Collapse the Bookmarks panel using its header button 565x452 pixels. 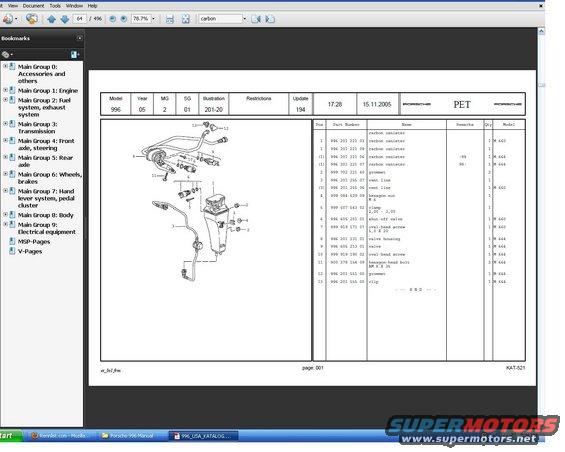pos(80,38)
